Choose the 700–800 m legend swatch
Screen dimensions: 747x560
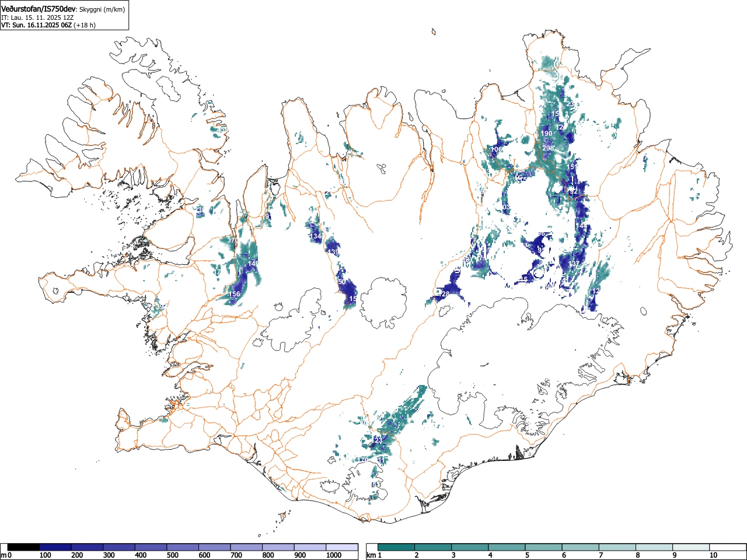tap(246, 547)
